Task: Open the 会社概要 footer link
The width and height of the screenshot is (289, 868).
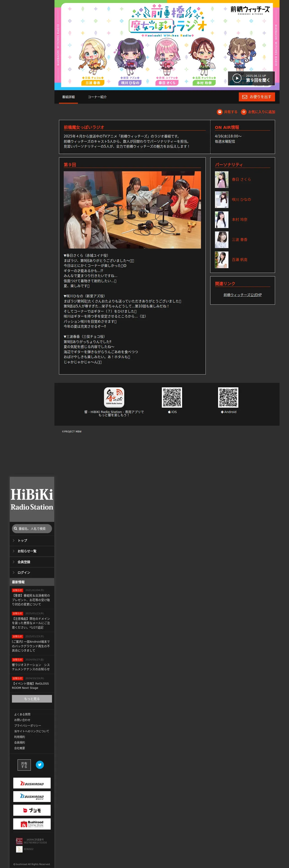Action: coord(20,748)
